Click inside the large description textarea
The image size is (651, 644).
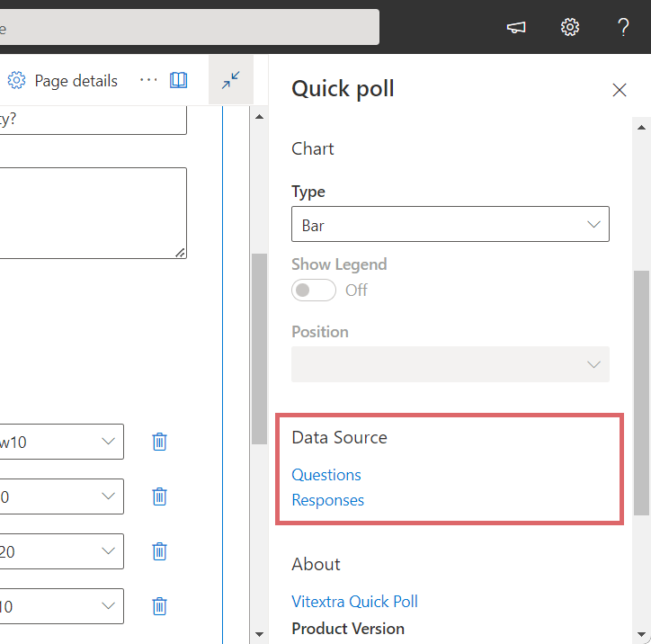pos(93,213)
